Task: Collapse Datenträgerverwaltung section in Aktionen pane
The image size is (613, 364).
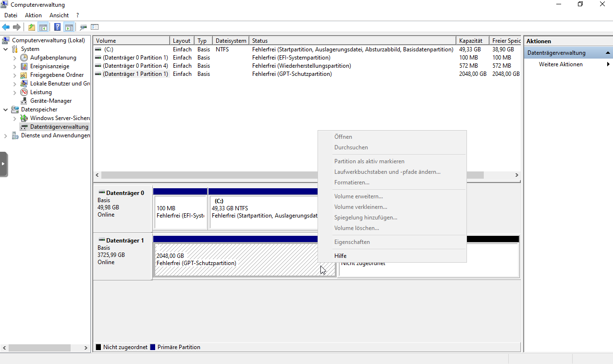Action: pyautogui.click(x=608, y=53)
